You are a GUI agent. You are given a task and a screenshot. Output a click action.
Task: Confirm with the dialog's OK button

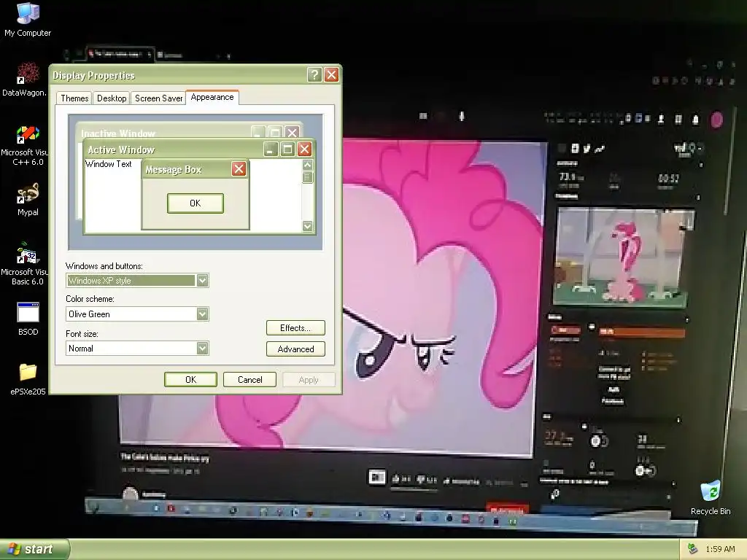click(x=190, y=379)
